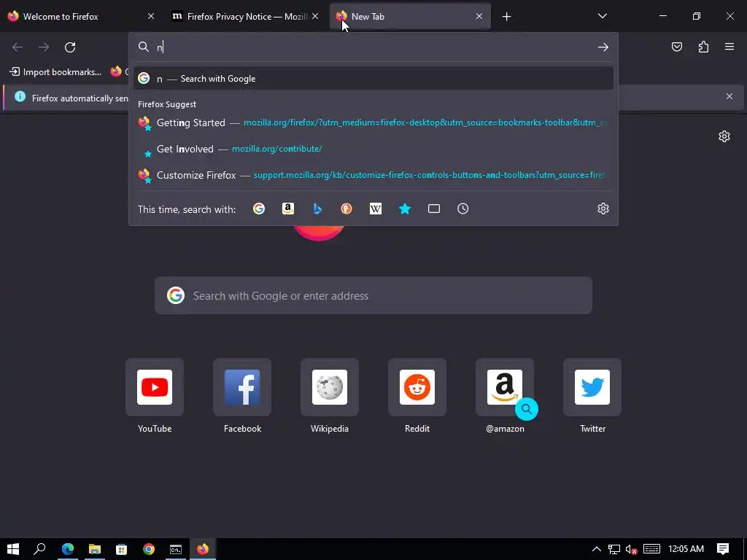Open the Getting Started suggestion
Image resolution: width=747 pixels, height=560 pixels.
click(x=373, y=122)
